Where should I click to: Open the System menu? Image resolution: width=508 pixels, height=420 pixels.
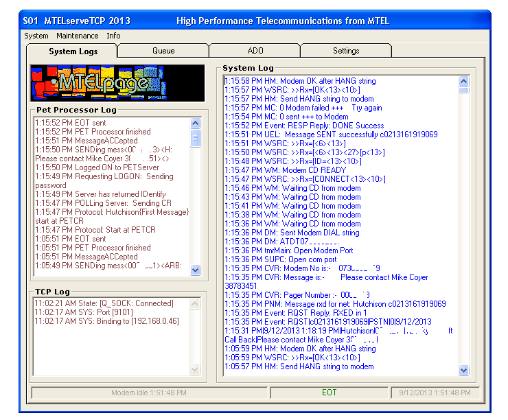tap(36, 36)
